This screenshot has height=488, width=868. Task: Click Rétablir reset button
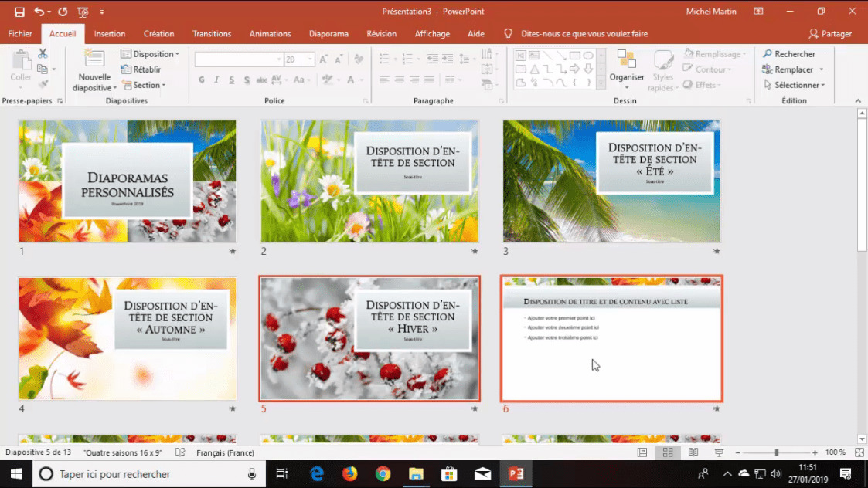(x=141, y=69)
